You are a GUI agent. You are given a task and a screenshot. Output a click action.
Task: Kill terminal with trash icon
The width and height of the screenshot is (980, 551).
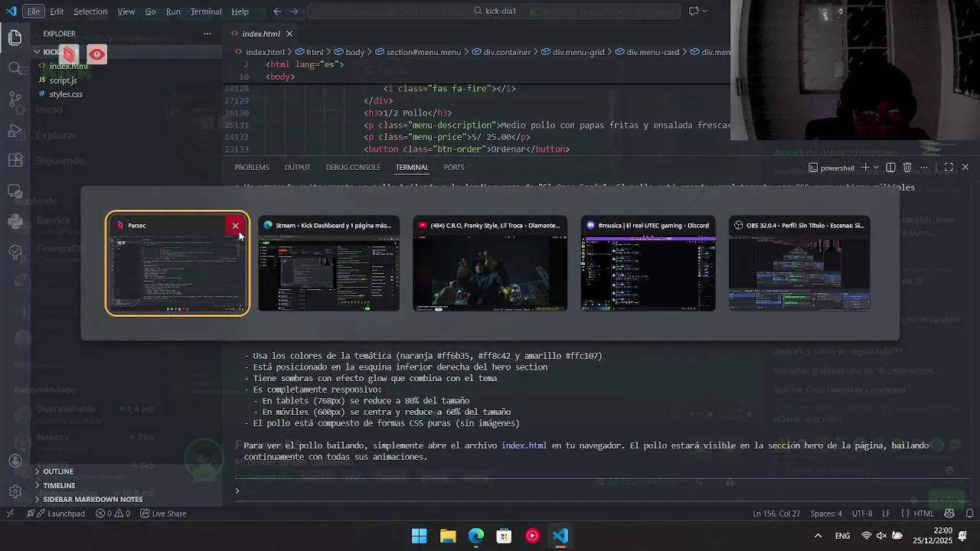coord(907,167)
